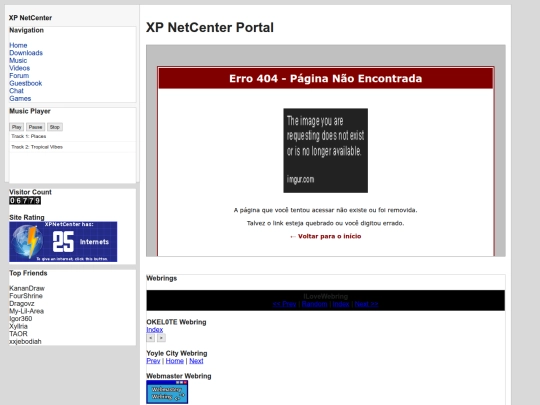Open the Chat link
This screenshot has width=540, height=405.
click(16, 91)
